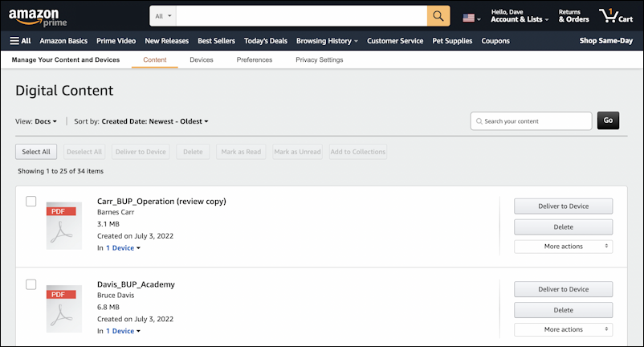Open Today's Deals
The image size is (644, 347).
[x=266, y=41]
